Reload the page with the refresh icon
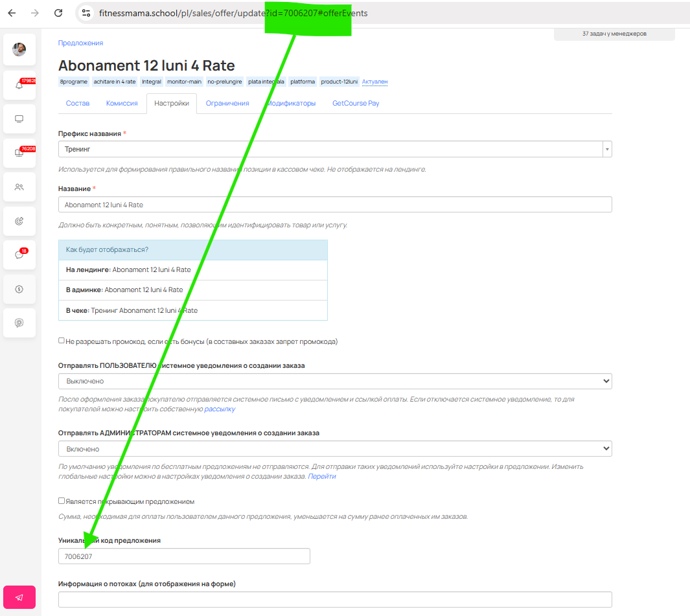Image resolution: width=690 pixels, height=616 pixels. pyautogui.click(x=58, y=13)
